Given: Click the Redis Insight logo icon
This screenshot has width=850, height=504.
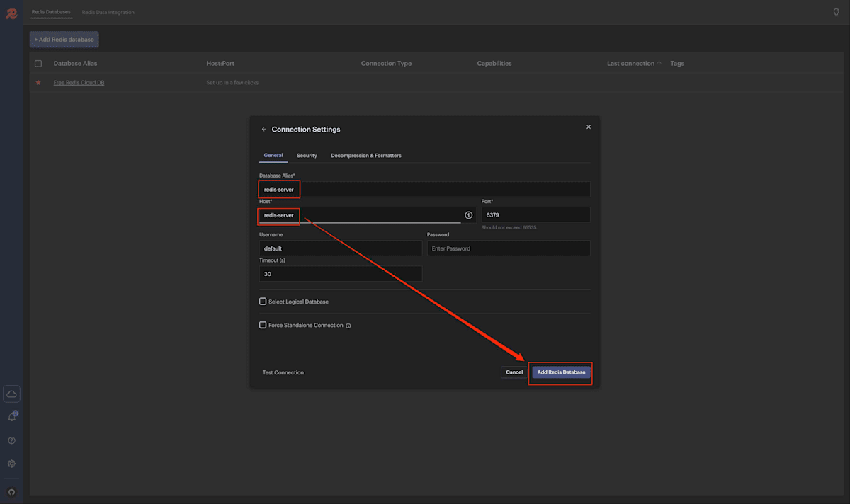Looking at the screenshot, I should pyautogui.click(x=11, y=13).
